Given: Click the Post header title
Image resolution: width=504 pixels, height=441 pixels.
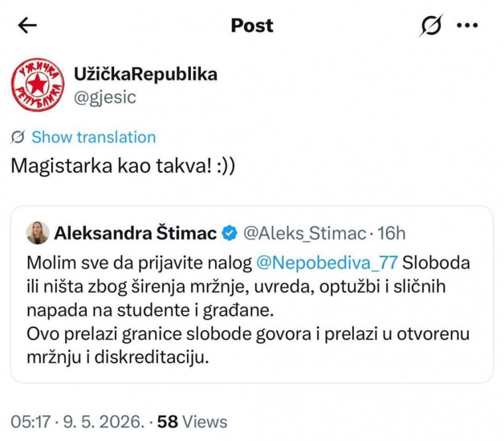Looking at the screenshot, I should [x=252, y=25].
